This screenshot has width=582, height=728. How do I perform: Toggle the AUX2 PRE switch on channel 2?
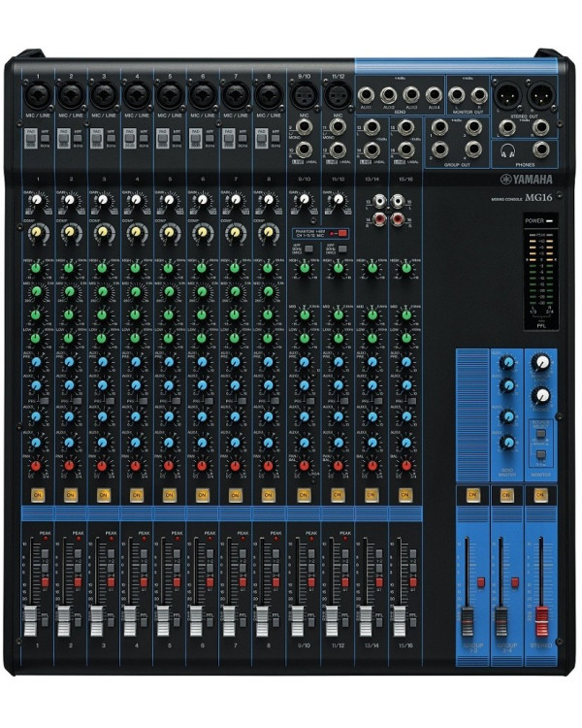tap(77, 401)
